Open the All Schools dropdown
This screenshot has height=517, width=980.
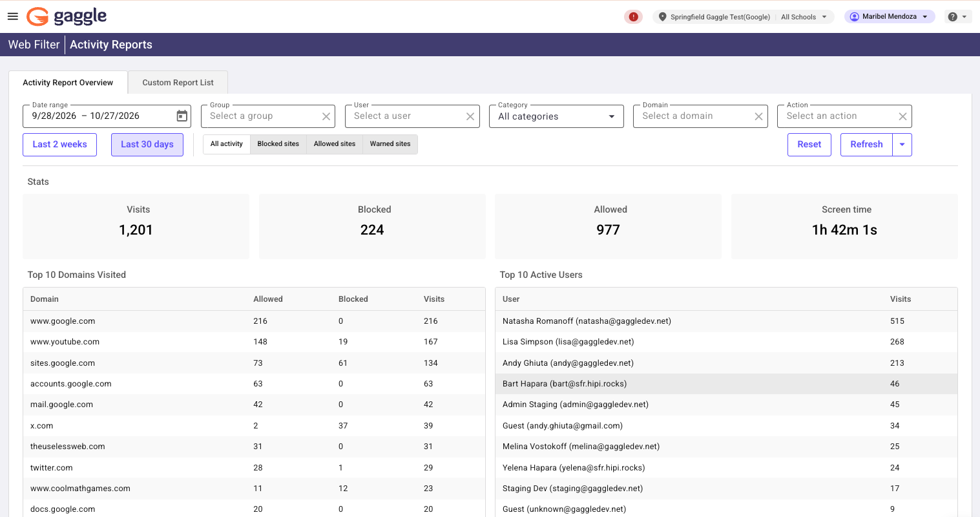point(804,17)
